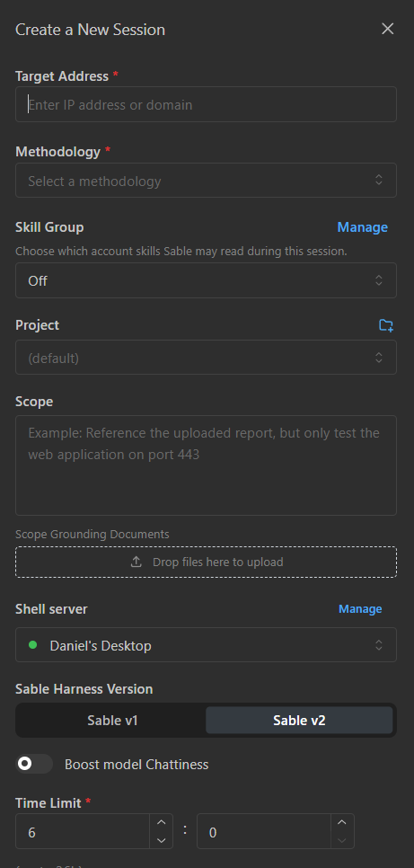
Task: Open the Project dropdown showing (default)
Action: point(206,358)
